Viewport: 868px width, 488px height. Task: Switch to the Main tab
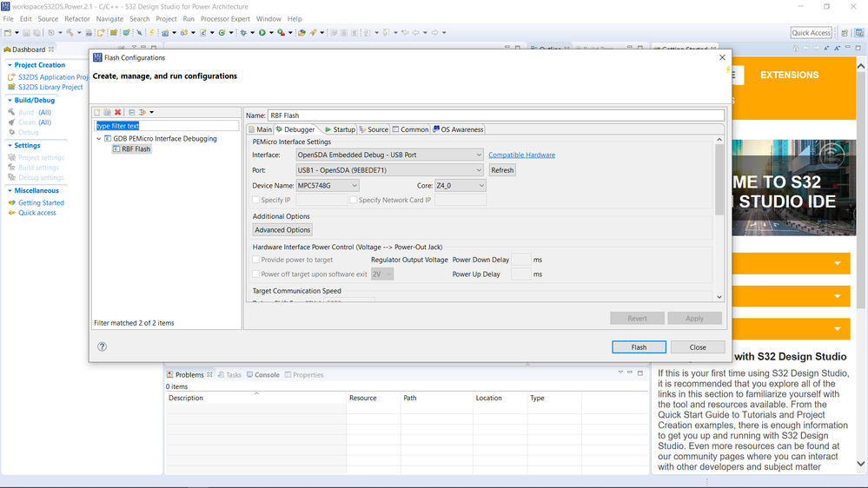click(260, 129)
